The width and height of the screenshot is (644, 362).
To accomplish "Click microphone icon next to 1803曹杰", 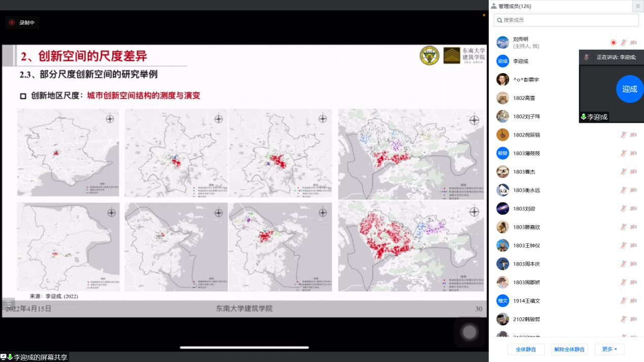I will [x=623, y=172].
